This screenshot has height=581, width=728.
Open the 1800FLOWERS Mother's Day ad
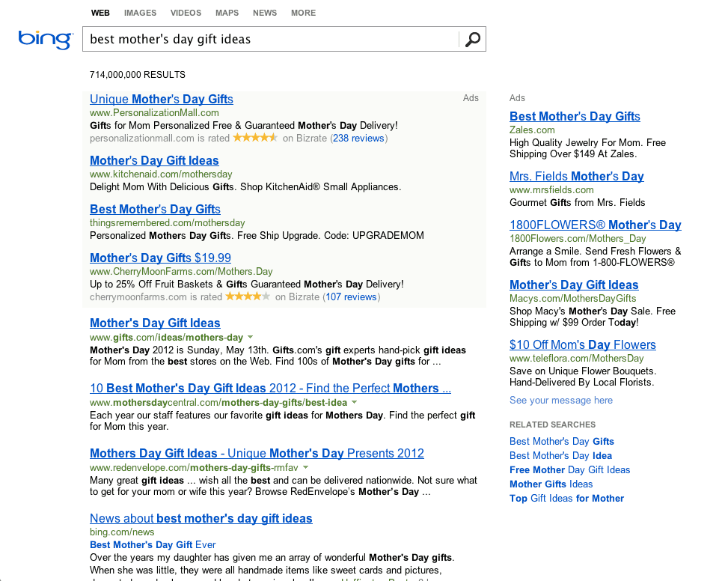(x=596, y=225)
